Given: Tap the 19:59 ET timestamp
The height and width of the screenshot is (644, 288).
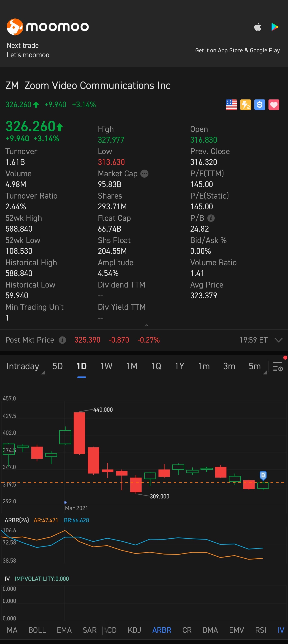Looking at the screenshot, I should tap(253, 340).
